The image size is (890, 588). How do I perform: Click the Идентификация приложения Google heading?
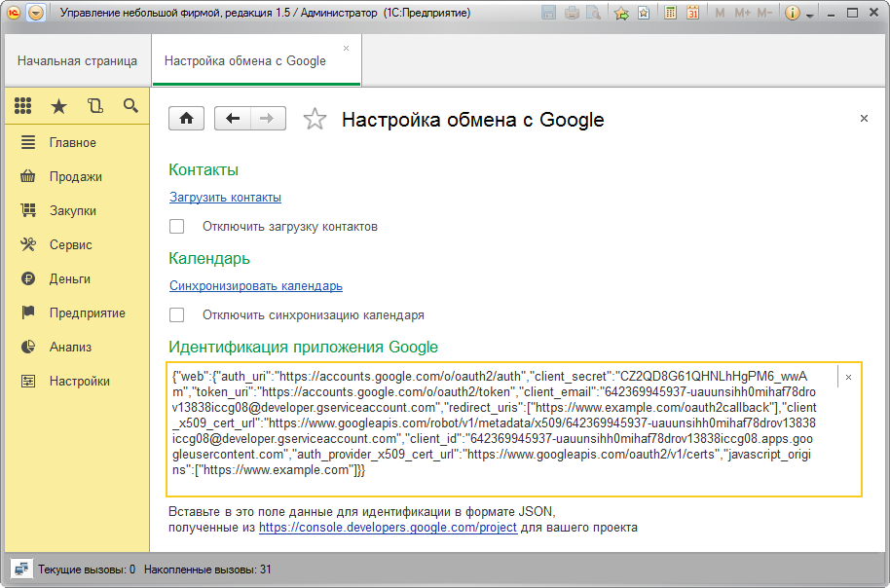pos(304,347)
